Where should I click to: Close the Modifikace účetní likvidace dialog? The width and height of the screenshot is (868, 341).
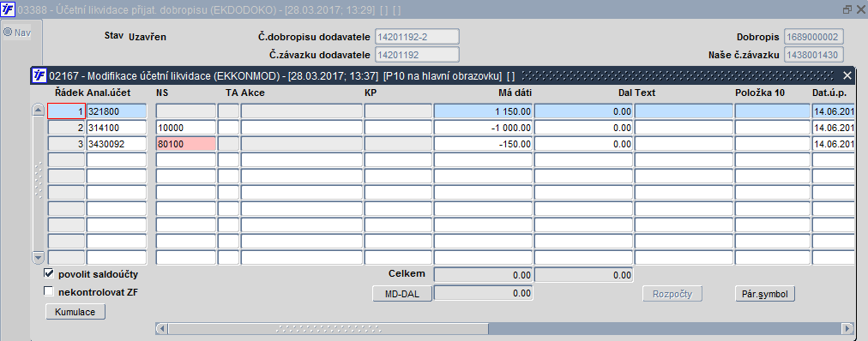pyautogui.click(x=847, y=75)
